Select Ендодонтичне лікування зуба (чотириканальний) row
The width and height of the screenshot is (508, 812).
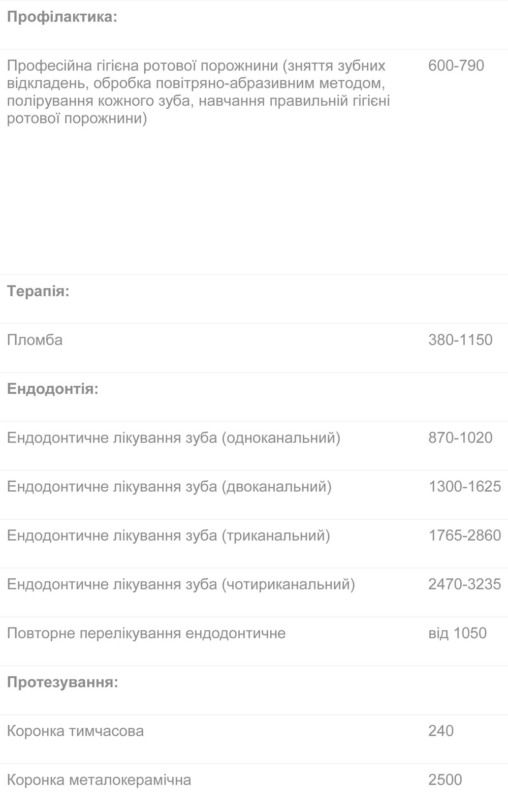[181, 584]
